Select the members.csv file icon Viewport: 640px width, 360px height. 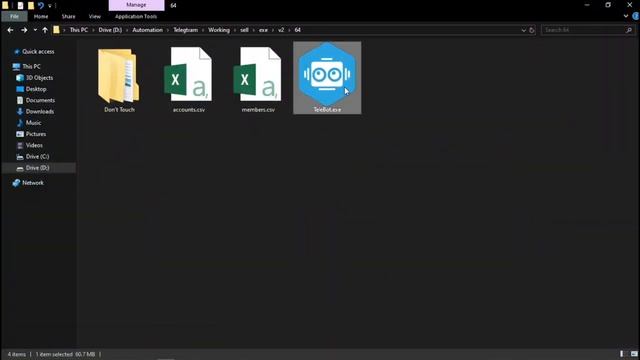258,74
